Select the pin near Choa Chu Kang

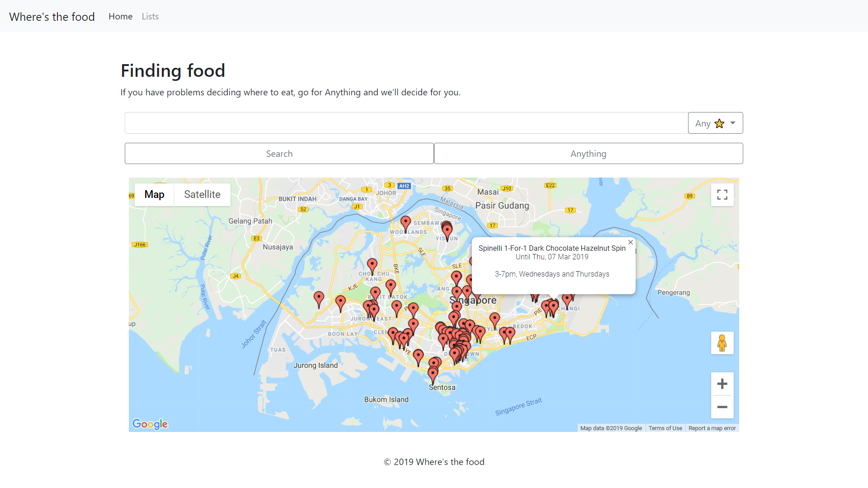pos(372,265)
